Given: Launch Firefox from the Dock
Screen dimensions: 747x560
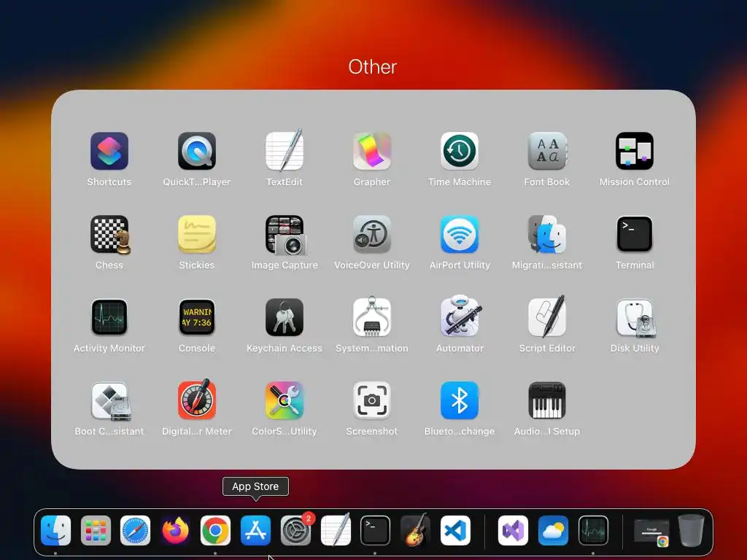Looking at the screenshot, I should pos(175,531).
